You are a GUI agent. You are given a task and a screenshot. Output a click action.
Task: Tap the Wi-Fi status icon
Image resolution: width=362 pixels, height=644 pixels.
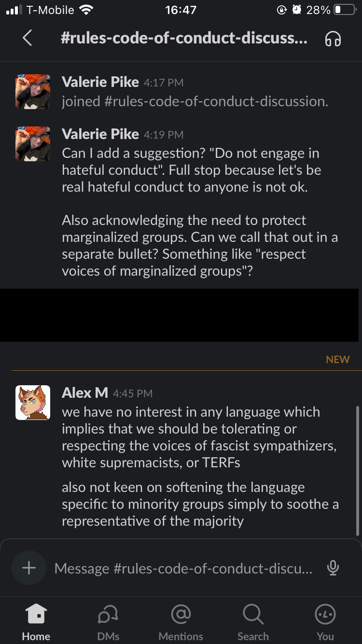click(x=87, y=10)
